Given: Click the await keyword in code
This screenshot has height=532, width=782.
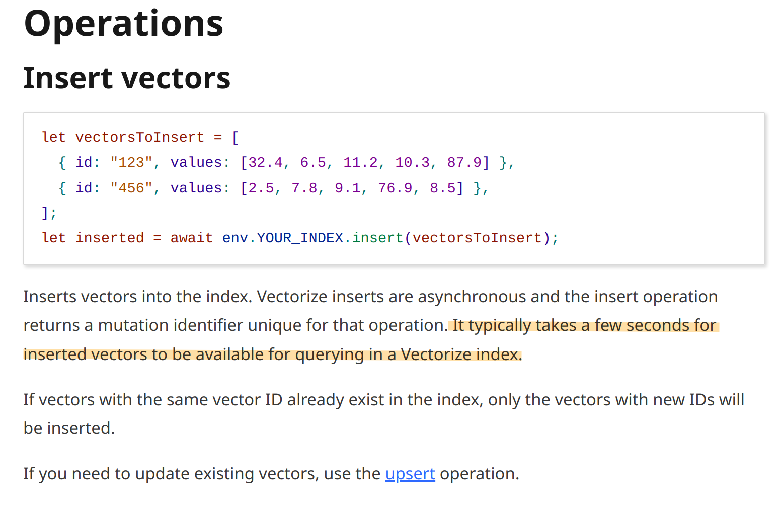Looking at the screenshot, I should pyautogui.click(x=191, y=238).
